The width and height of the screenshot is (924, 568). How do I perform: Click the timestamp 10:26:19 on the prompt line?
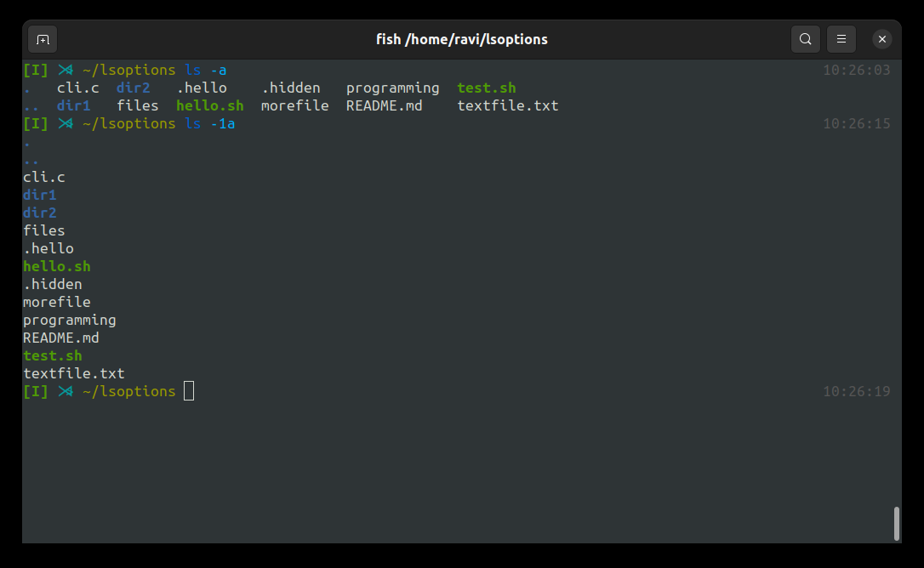(x=857, y=391)
